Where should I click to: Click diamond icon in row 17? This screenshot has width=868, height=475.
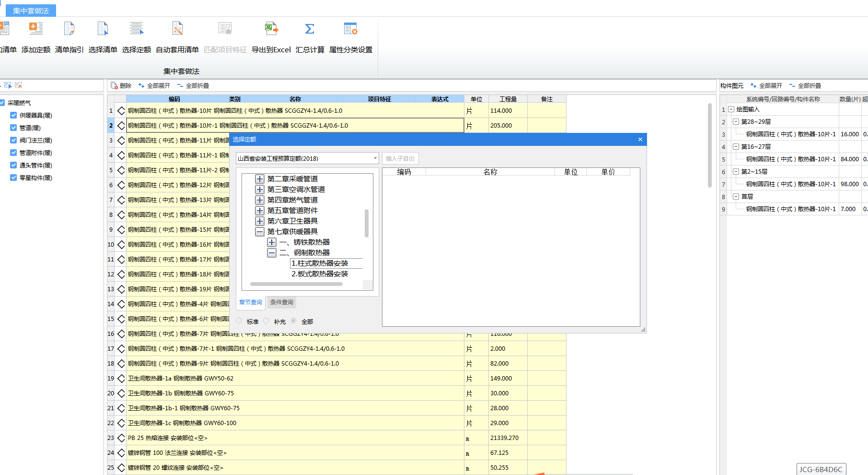pyautogui.click(x=121, y=349)
